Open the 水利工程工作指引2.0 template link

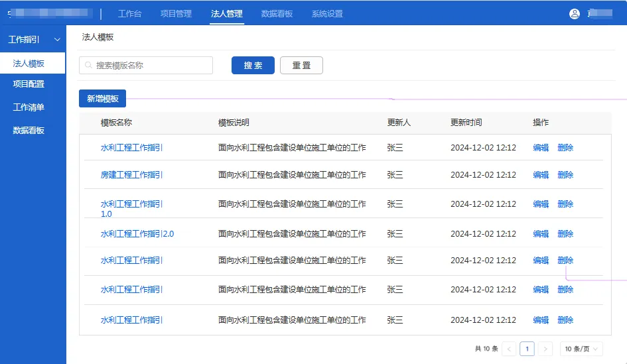click(137, 234)
